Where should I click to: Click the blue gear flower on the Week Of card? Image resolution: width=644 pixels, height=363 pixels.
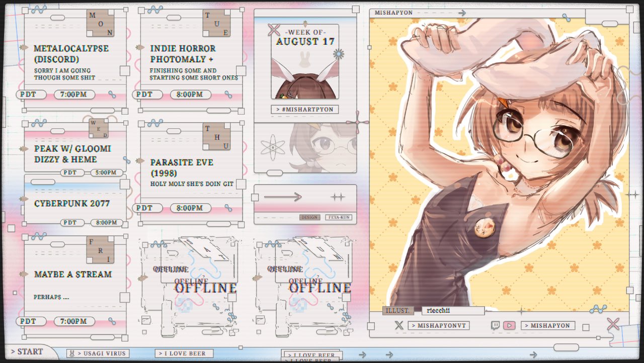339,54
